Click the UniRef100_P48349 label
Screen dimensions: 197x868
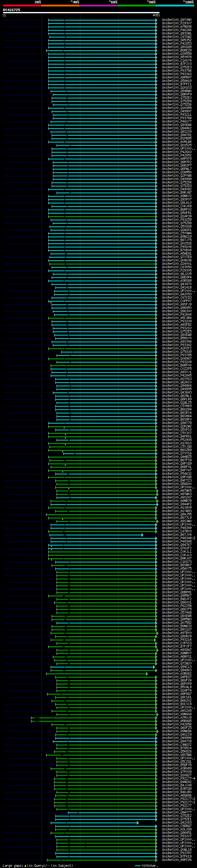tap(177, 528)
